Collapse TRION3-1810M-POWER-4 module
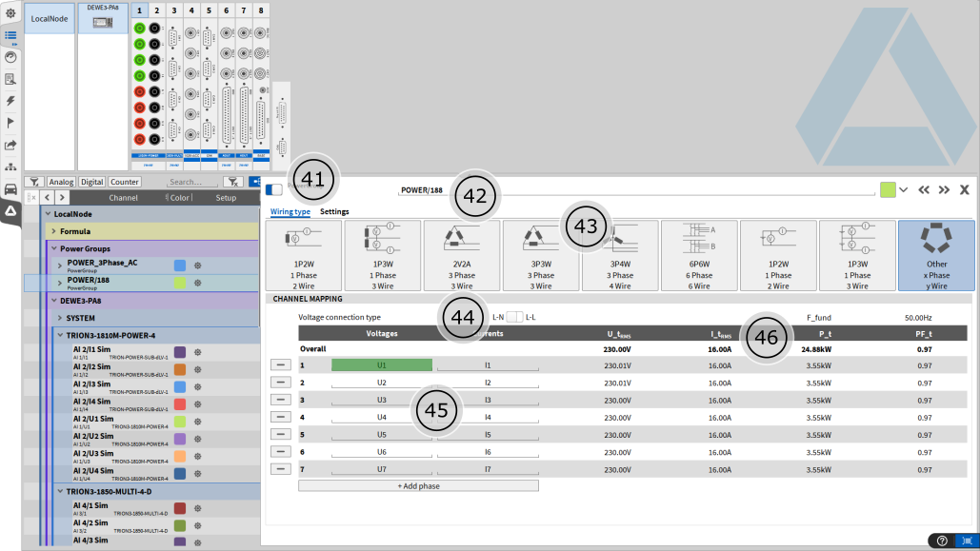 click(60, 336)
